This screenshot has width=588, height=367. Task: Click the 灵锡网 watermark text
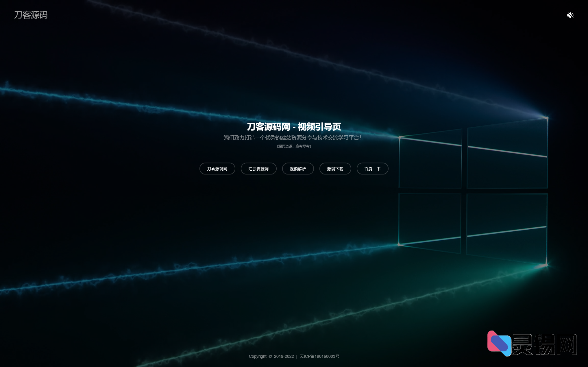pyautogui.click(x=544, y=344)
